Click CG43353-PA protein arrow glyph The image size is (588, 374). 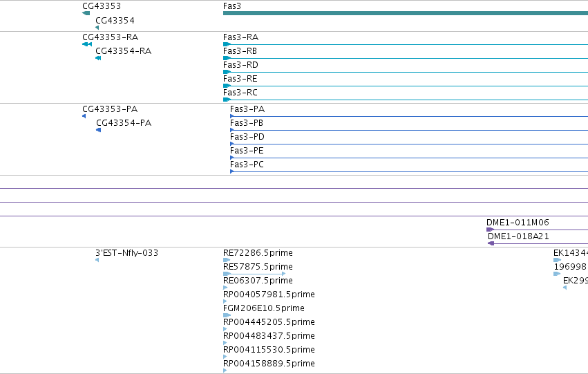[84, 116]
